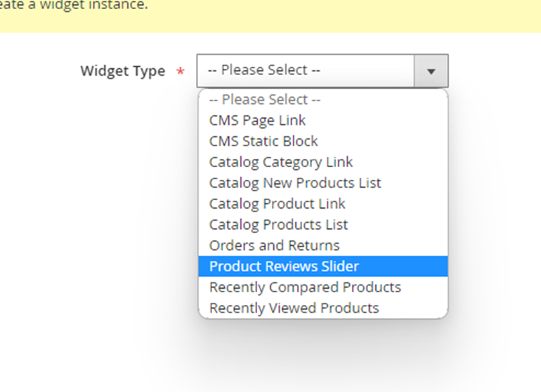Choose Catalog Product Link widget type
The width and height of the screenshot is (541, 392).
pyautogui.click(x=278, y=204)
